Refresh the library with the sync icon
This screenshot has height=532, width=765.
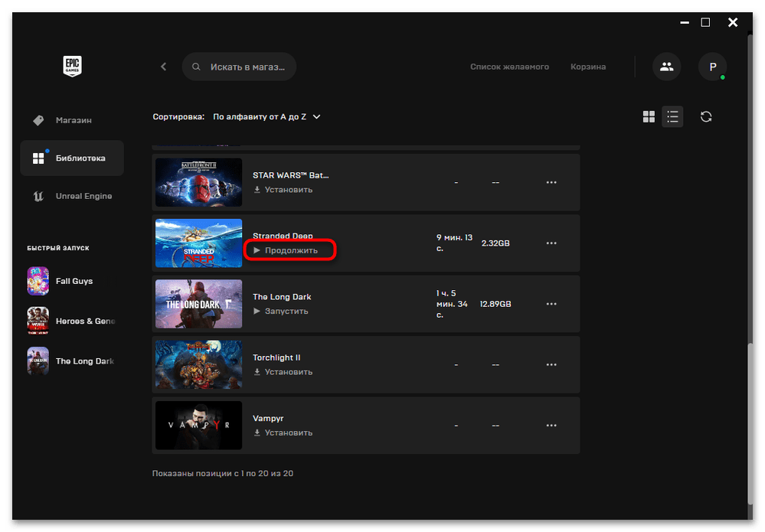tap(706, 116)
